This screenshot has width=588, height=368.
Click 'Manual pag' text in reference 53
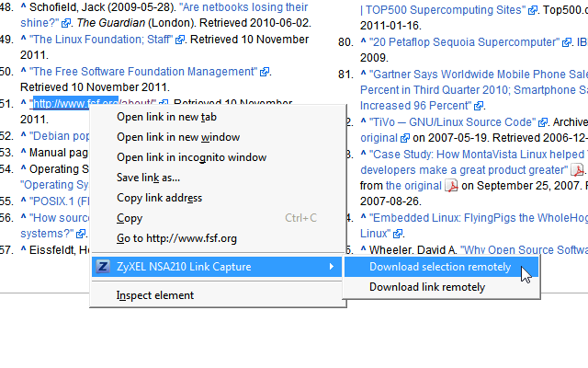coord(59,153)
